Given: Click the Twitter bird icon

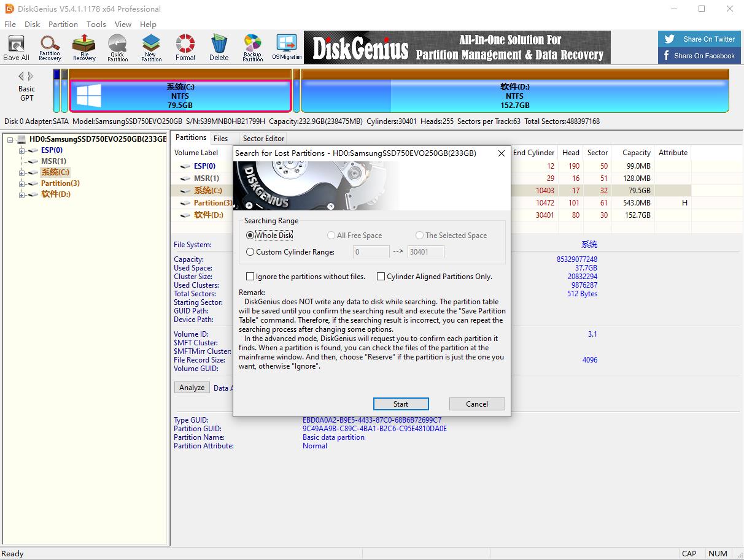Looking at the screenshot, I should (x=669, y=39).
